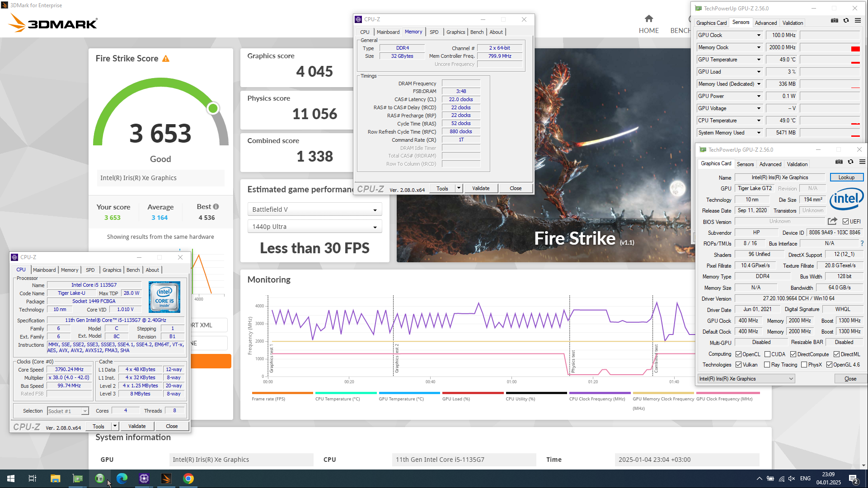Image resolution: width=868 pixels, height=488 pixels.
Task: Open Graphics tab in CPU-Z CPU window
Action: pyautogui.click(x=112, y=270)
